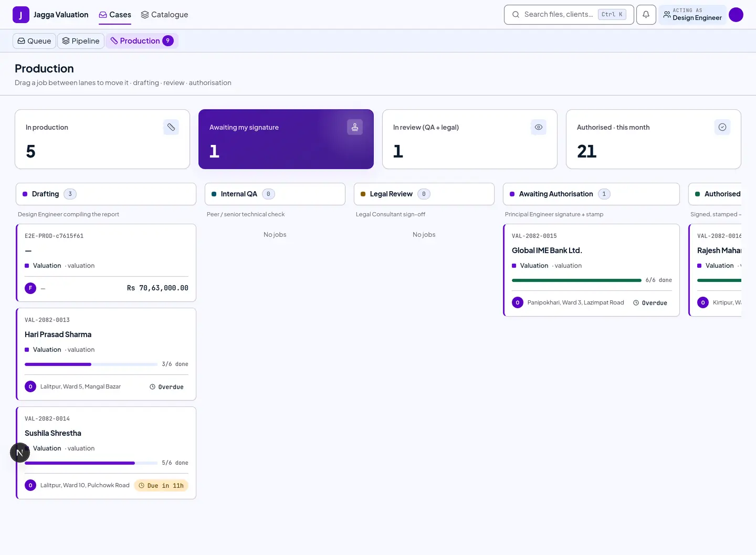The height and width of the screenshot is (555, 756).
Task: Open the Global IME Bank Ltd. job
Action: tap(591, 270)
